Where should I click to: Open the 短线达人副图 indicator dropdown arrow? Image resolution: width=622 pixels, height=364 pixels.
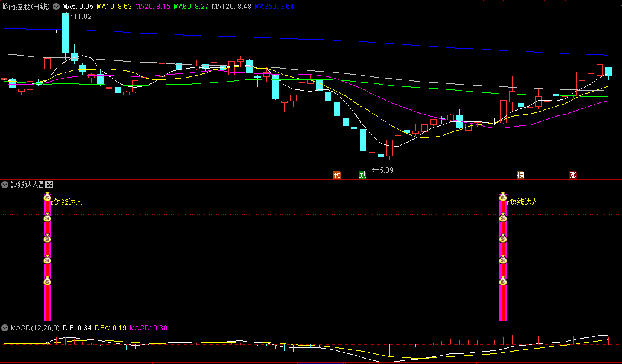(5, 185)
